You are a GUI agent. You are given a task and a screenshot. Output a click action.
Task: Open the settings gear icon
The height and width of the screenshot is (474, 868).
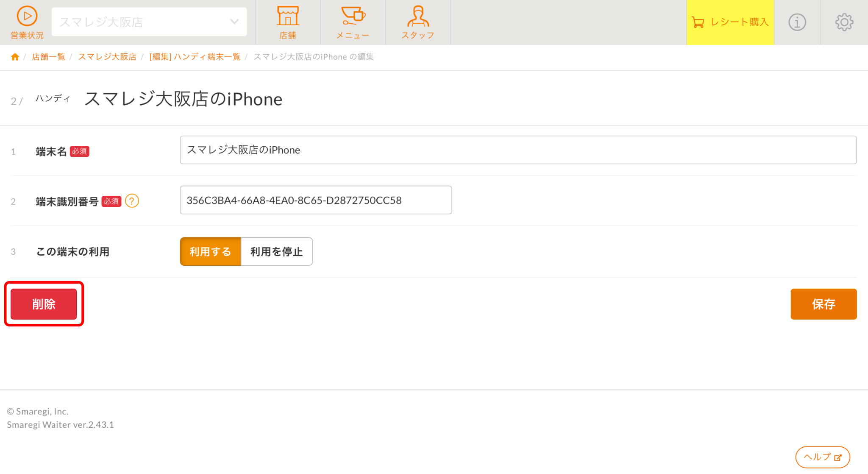[844, 22]
